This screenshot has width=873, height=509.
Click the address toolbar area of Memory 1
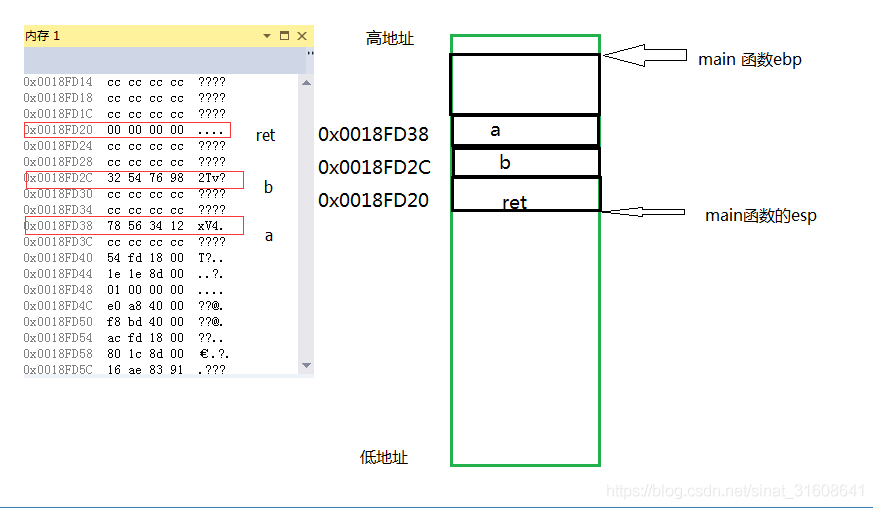point(165,60)
